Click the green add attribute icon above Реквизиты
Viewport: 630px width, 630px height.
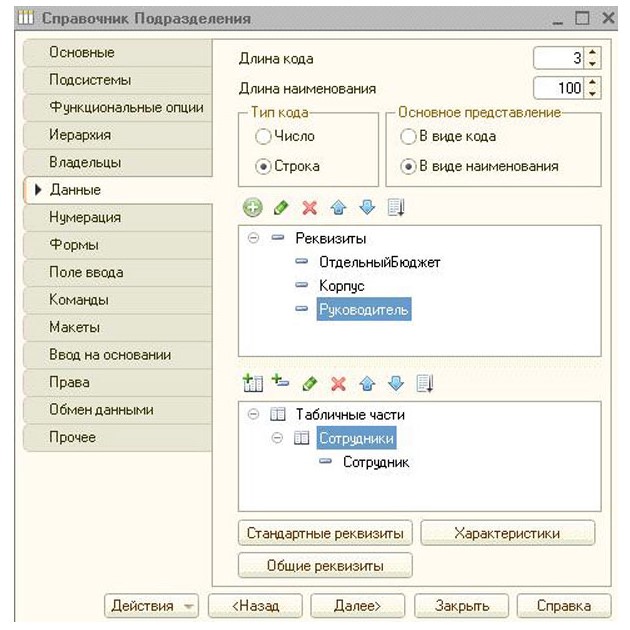click(252, 208)
